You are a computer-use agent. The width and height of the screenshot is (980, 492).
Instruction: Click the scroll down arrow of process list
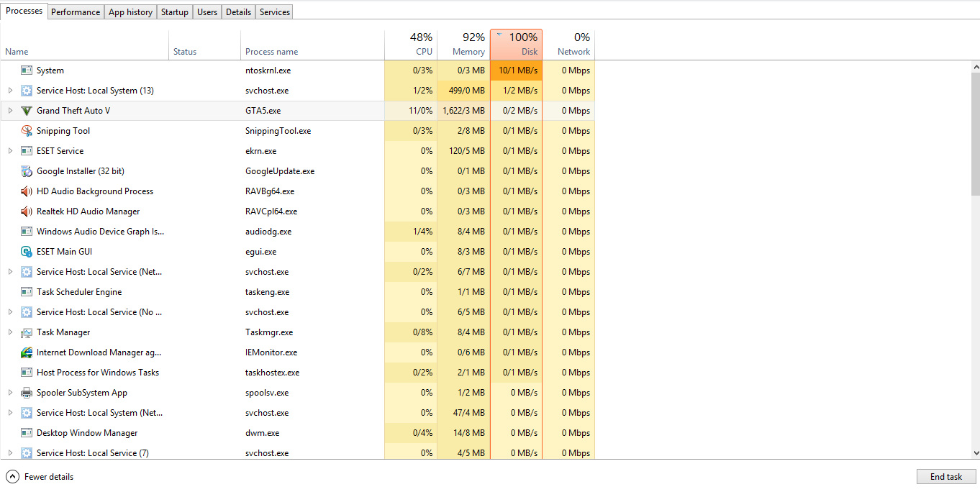(975, 453)
